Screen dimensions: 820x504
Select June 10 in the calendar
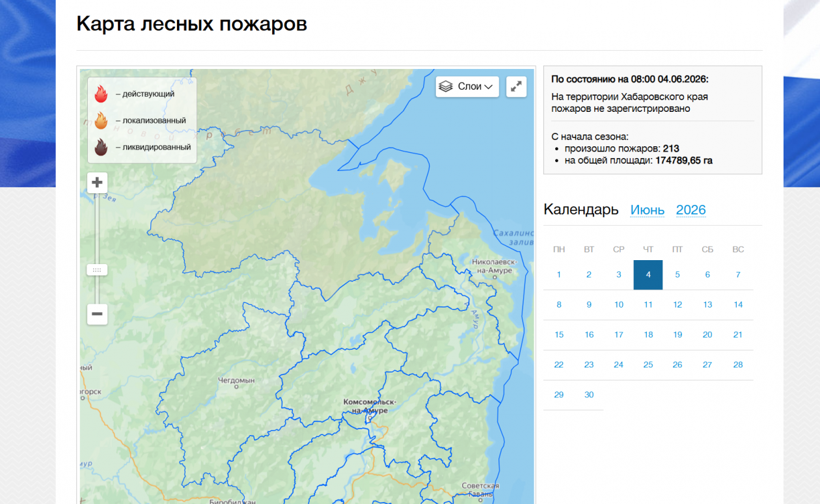tap(619, 304)
